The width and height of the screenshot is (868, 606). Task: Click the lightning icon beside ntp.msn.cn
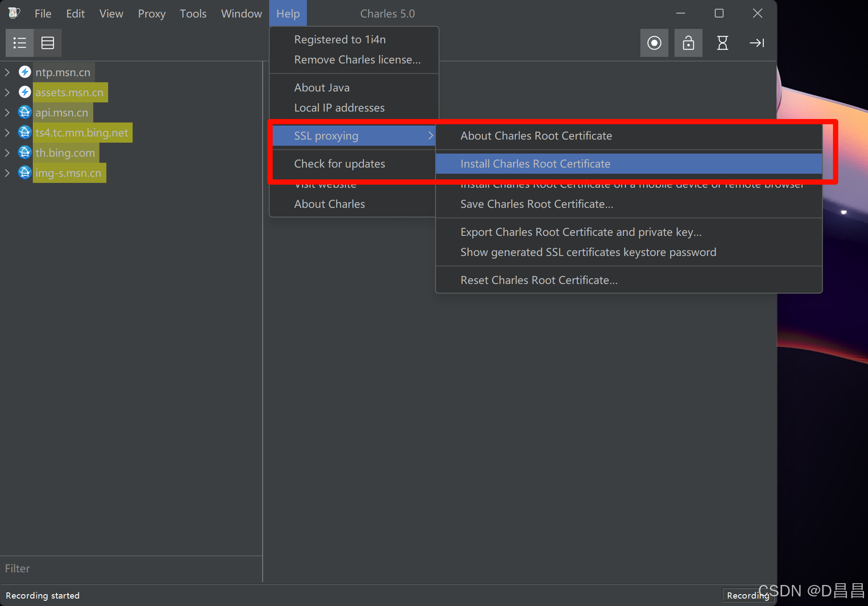coord(25,72)
